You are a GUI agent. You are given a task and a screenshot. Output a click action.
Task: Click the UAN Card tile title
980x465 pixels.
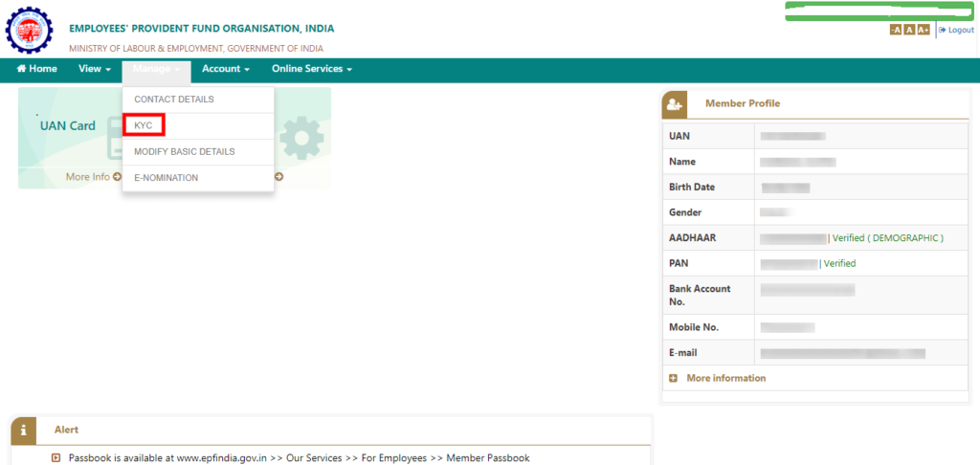coord(68,125)
